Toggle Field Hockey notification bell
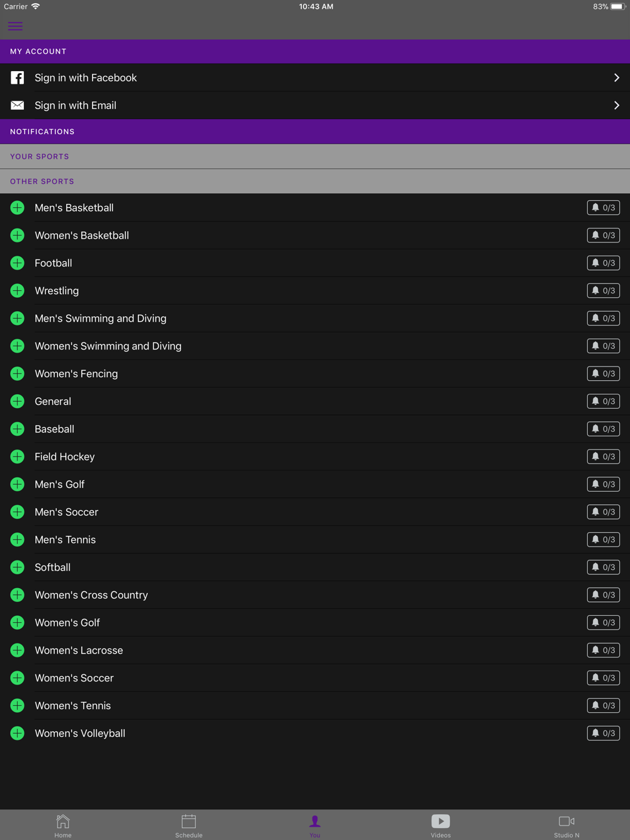Viewport: 630px width, 840px height. (x=604, y=457)
